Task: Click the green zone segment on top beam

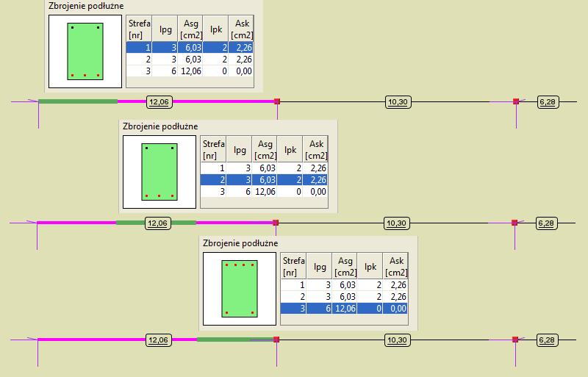Action: pos(78,101)
